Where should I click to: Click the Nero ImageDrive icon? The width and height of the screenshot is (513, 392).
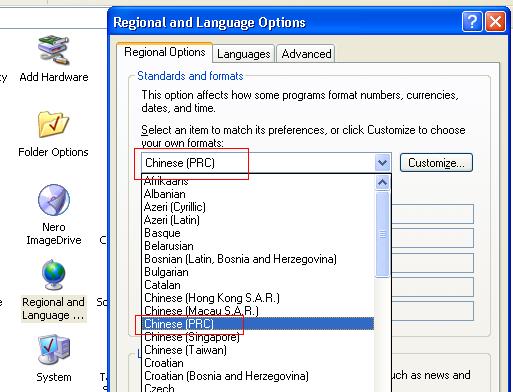[54, 200]
